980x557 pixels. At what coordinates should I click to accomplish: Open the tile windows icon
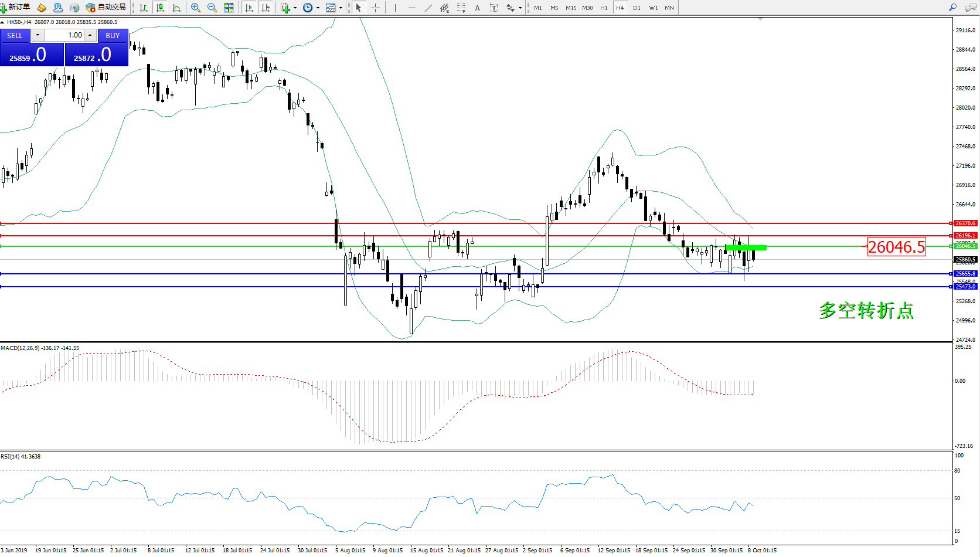tap(229, 8)
